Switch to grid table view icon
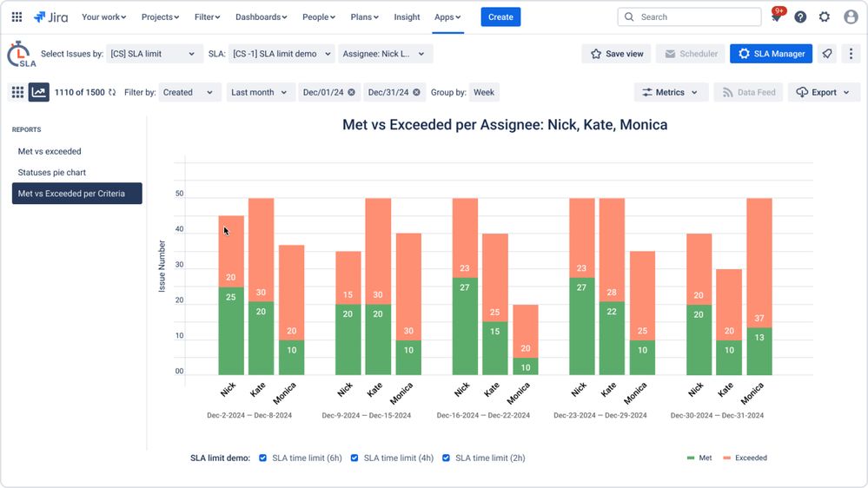The height and width of the screenshot is (488, 868). [17, 92]
